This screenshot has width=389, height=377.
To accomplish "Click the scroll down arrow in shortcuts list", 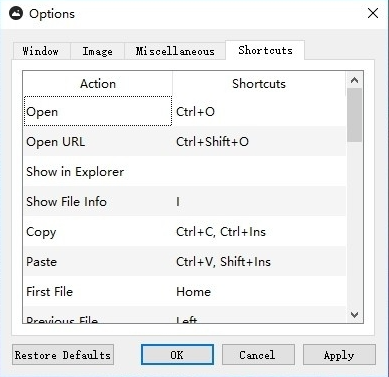I will click(x=354, y=314).
